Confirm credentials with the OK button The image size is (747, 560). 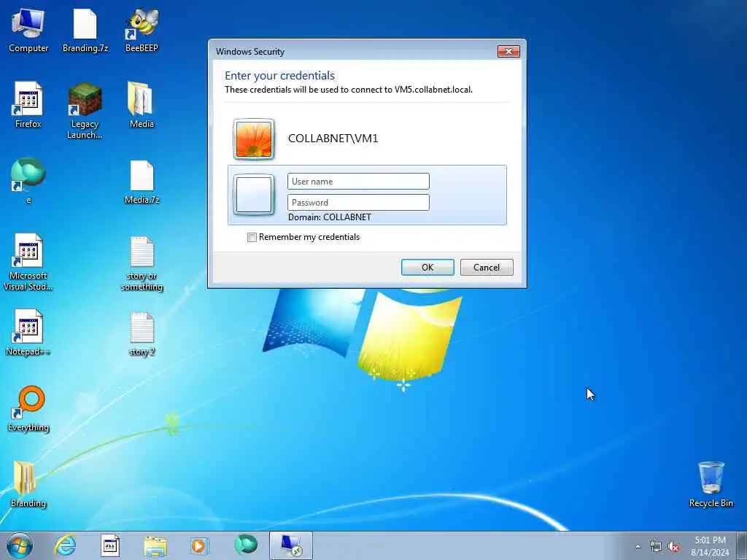427,267
